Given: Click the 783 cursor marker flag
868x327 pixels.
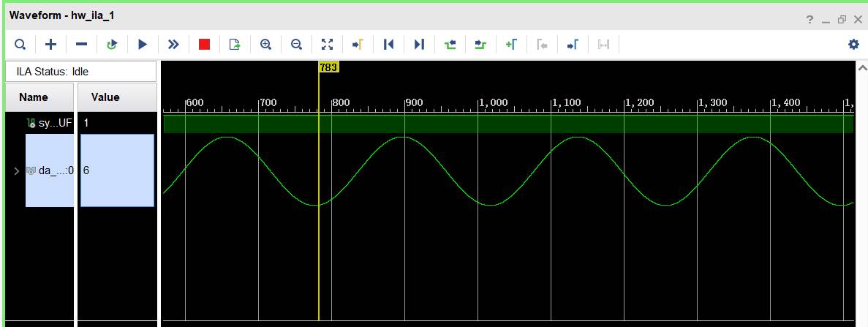Looking at the screenshot, I should pos(328,67).
